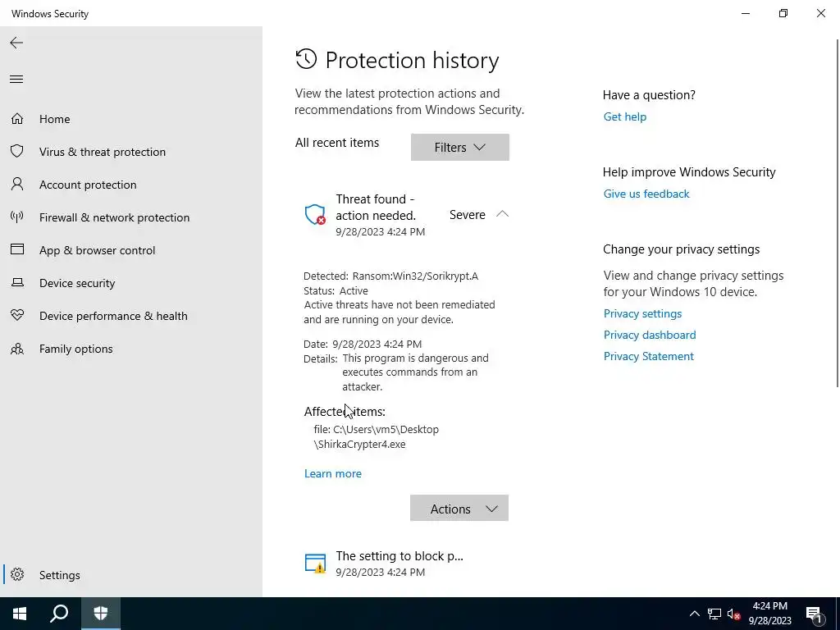Click the Home house icon
Screen dimensions: 840x630
click(x=17, y=119)
